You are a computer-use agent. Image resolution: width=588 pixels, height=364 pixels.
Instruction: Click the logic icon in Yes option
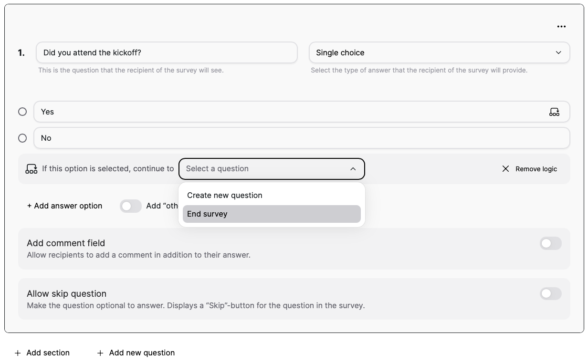point(554,112)
